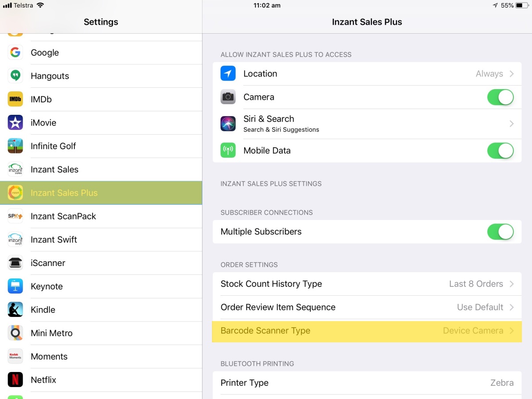Tap the Telstra carrier label

tap(23, 5)
